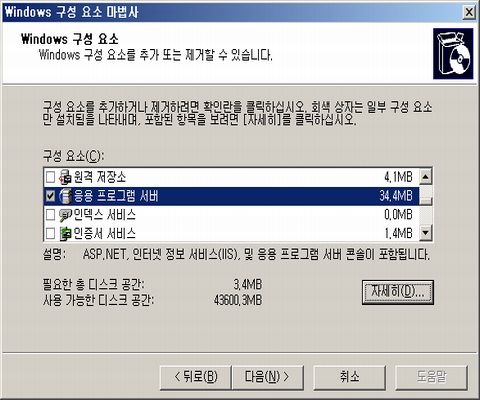Check the 인덱스 서비스 checkbox
Screen dimensions: 480x400
50,215
